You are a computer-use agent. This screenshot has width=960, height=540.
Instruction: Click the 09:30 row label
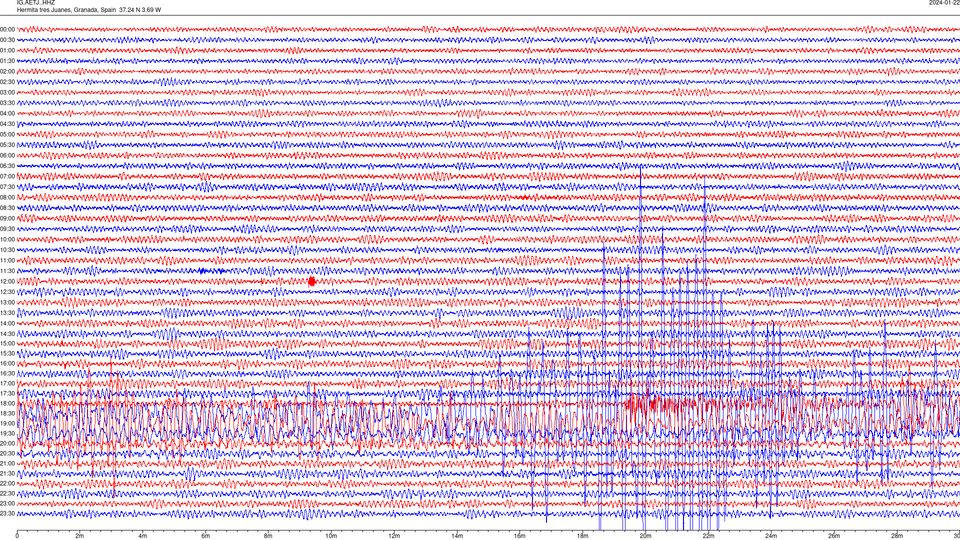point(7,229)
